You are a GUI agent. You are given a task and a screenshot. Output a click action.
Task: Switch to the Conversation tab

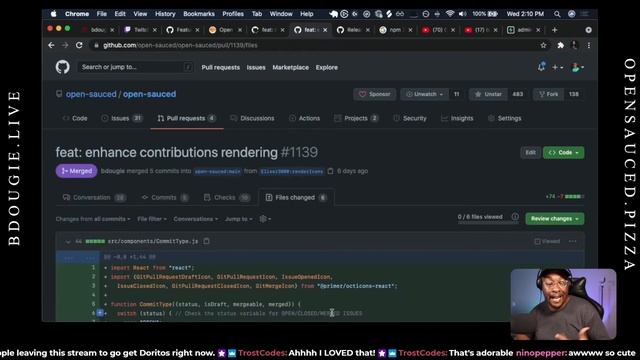point(94,198)
